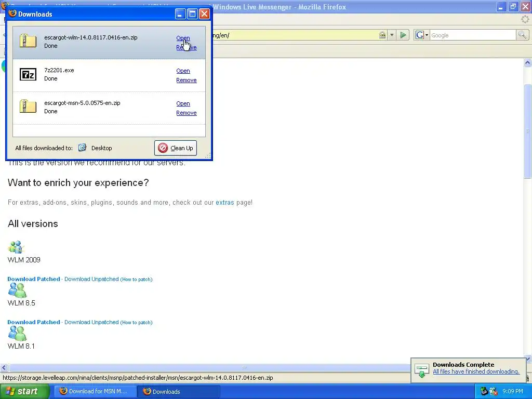The height and width of the screenshot is (399, 532).
Task: Open the address bar history dropdown
Action: pyautogui.click(x=392, y=35)
